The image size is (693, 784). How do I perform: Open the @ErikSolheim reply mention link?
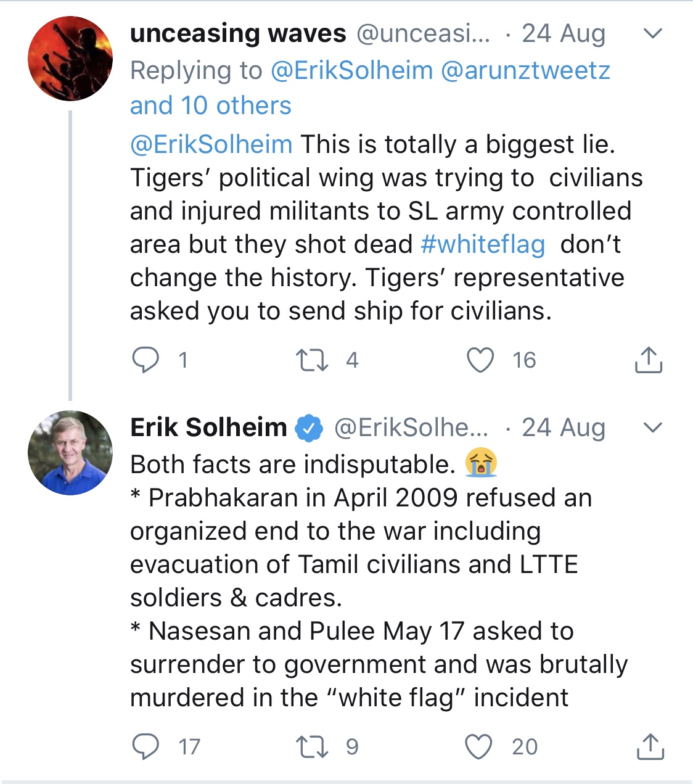point(351,70)
